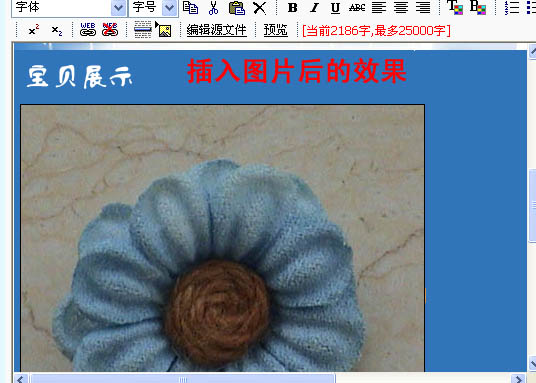The image size is (536, 383).
Task: Click the 宝贝展示 heading in the editor
Action: click(80, 77)
